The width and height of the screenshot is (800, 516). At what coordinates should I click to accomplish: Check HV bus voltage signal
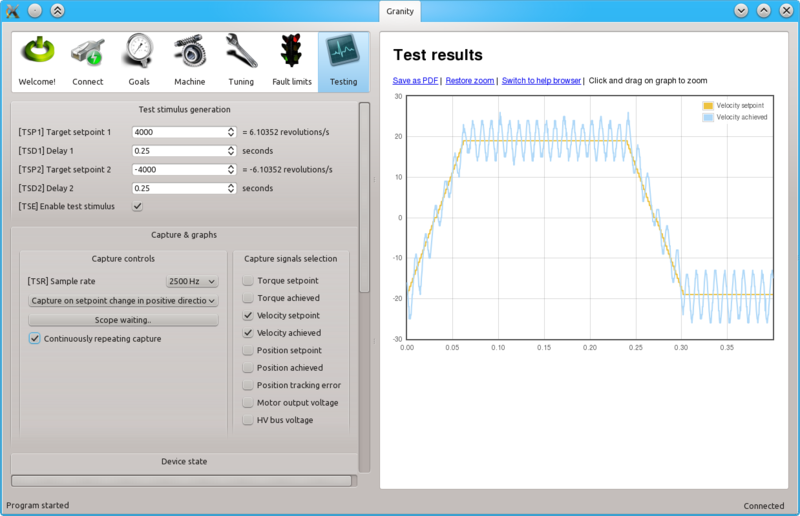tap(248, 420)
